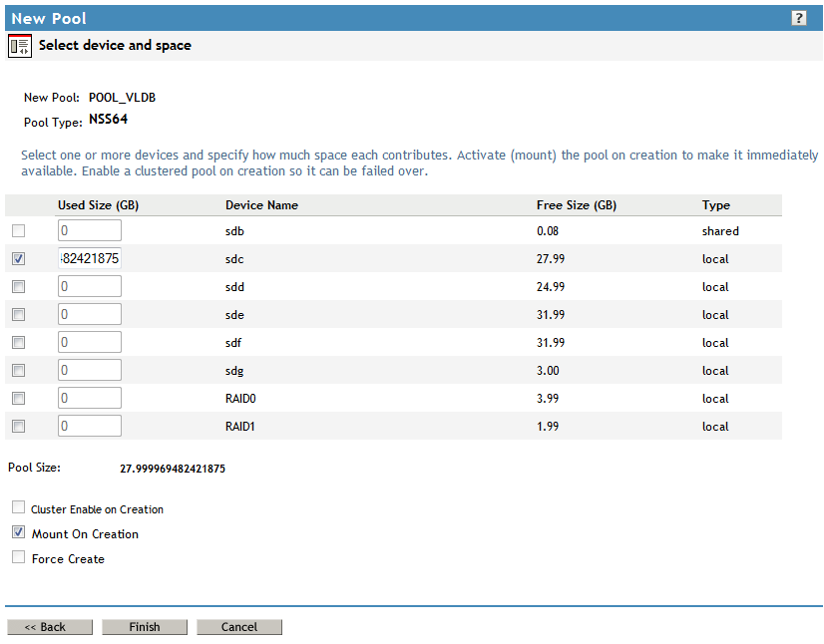Click the Select device and space icon

pos(20,46)
